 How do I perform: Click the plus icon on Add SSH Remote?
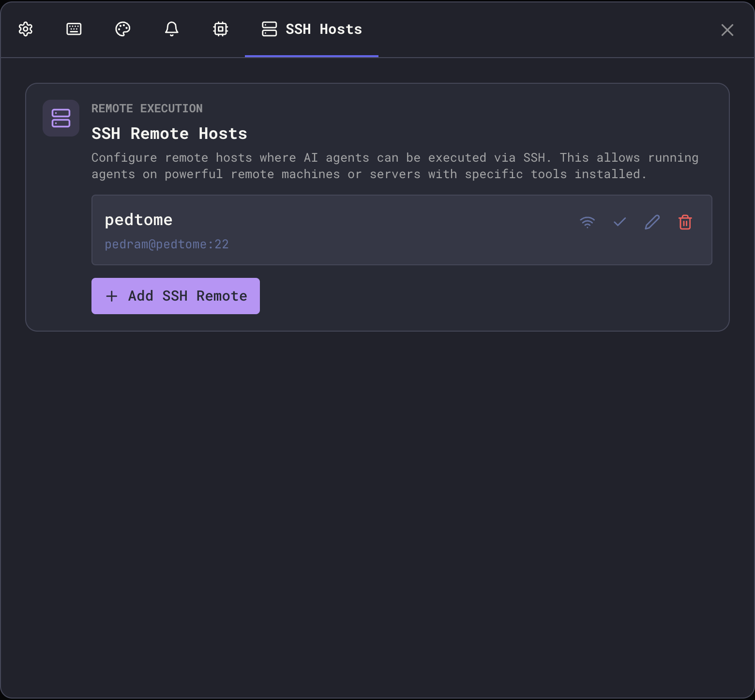(x=112, y=296)
